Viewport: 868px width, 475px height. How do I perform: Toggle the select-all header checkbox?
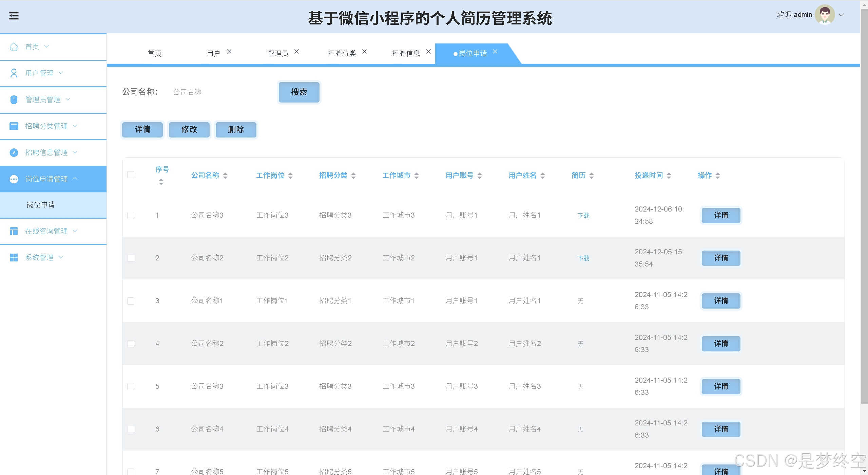(x=131, y=175)
